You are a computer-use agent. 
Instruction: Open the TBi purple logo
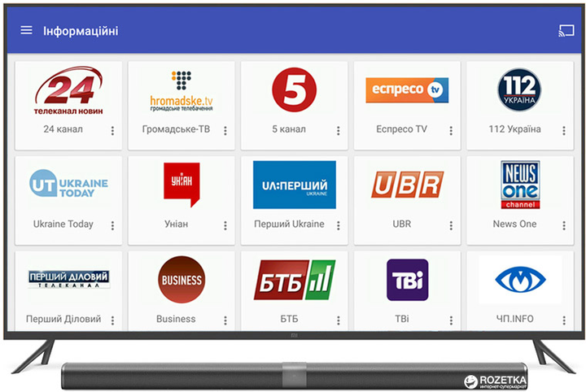coord(408,280)
